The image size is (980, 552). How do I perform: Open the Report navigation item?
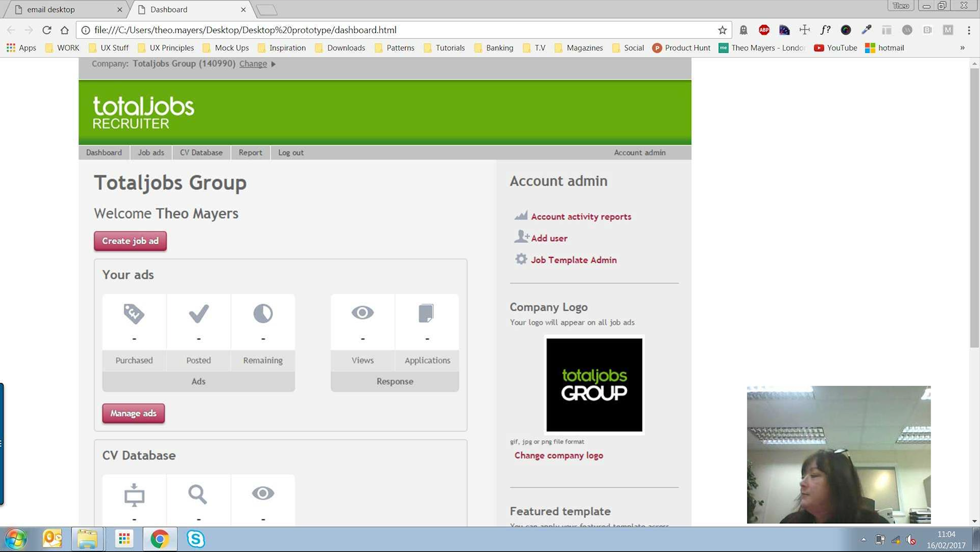click(250, 153)
